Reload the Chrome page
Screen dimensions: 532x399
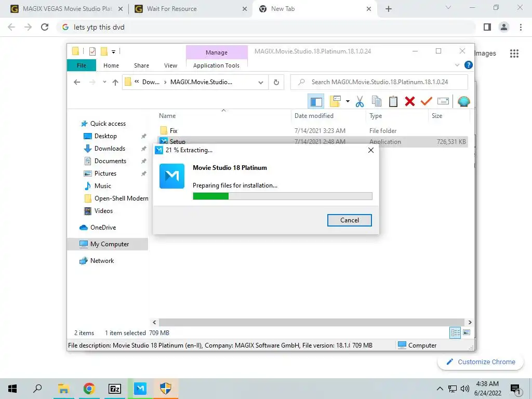45,27
